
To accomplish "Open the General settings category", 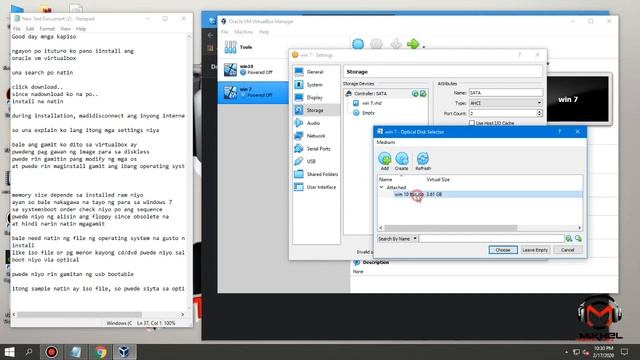I will (316, 72).
